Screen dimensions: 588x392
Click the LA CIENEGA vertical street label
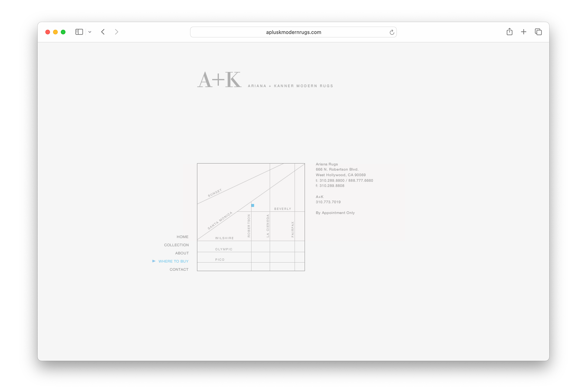pyautogui.click(x=268, y=225)
